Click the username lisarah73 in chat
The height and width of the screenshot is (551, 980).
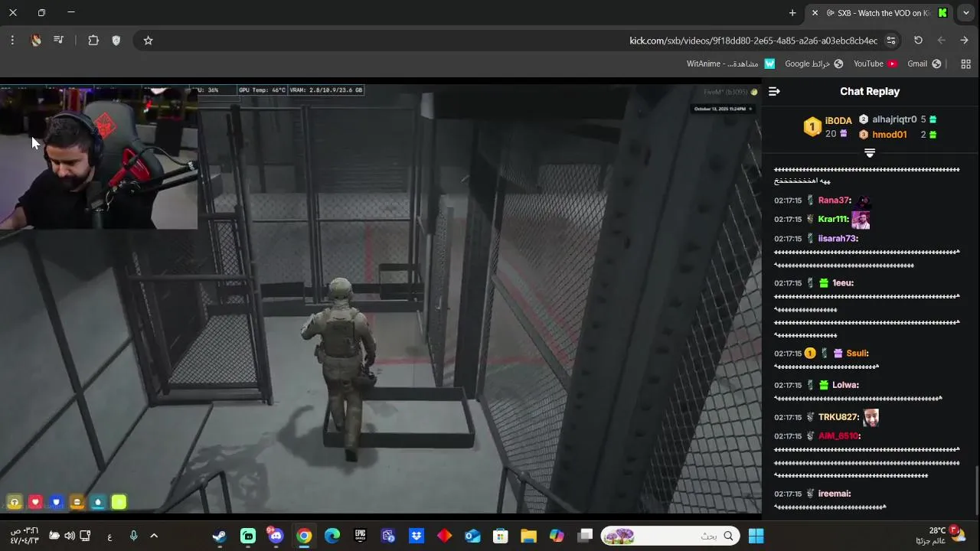click(838, 239)
